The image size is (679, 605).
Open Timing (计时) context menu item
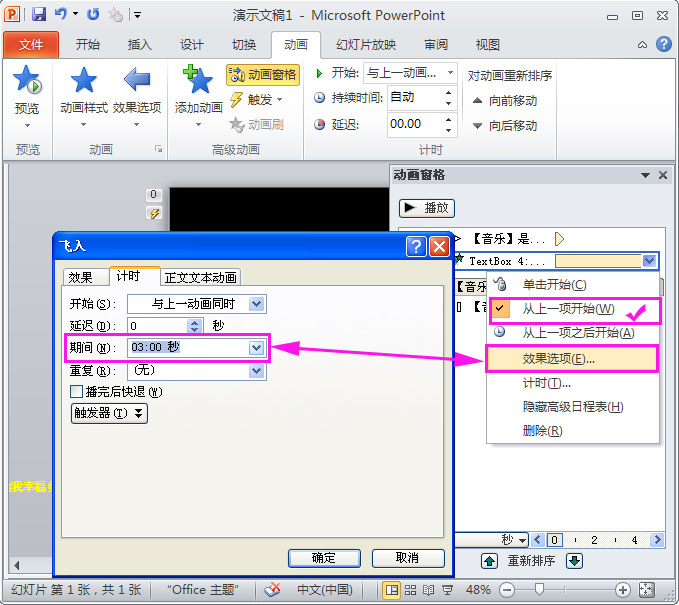(x=573, y=383)
